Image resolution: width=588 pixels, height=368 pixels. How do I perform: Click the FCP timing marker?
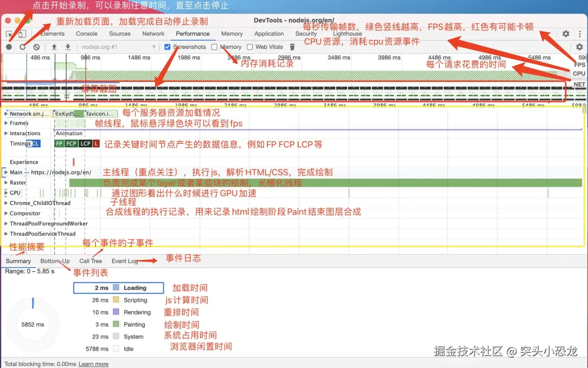pyautogui.click(x=71, y=144)
